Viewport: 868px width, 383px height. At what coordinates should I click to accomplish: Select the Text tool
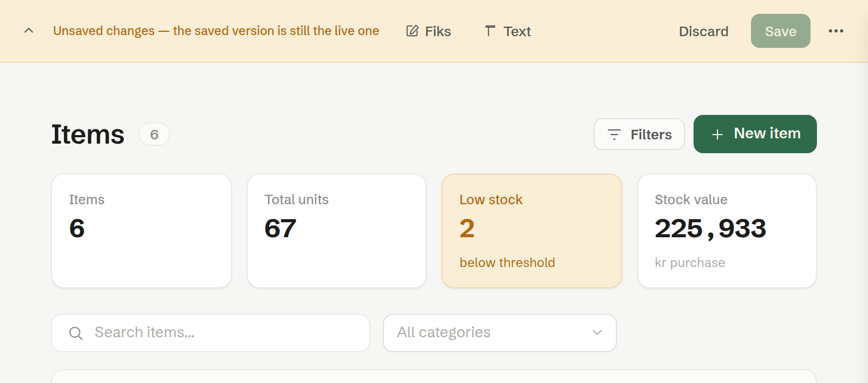pos(508,31)
